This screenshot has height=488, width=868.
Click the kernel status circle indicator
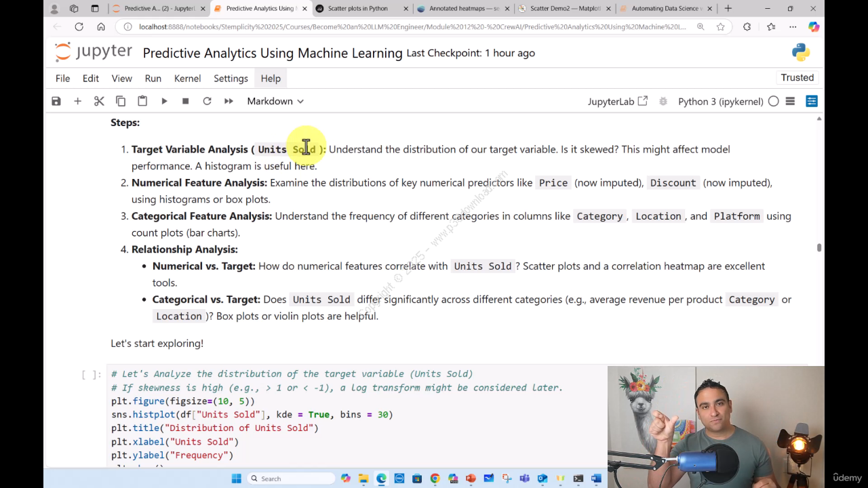pyautogui.click(x=774, y=101)
